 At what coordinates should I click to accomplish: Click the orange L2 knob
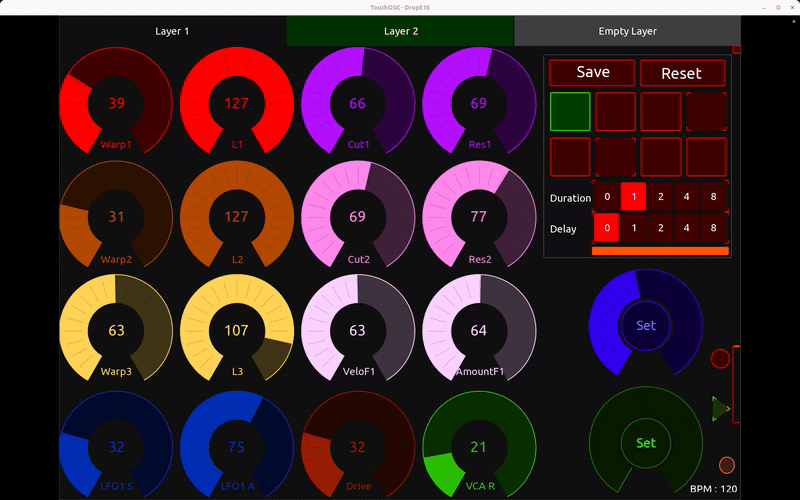(237, 214)
